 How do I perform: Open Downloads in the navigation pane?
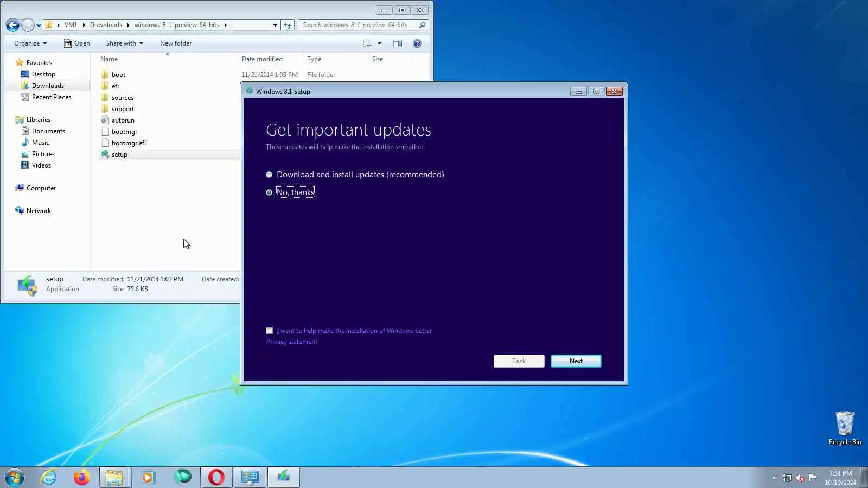click(48, 86)
